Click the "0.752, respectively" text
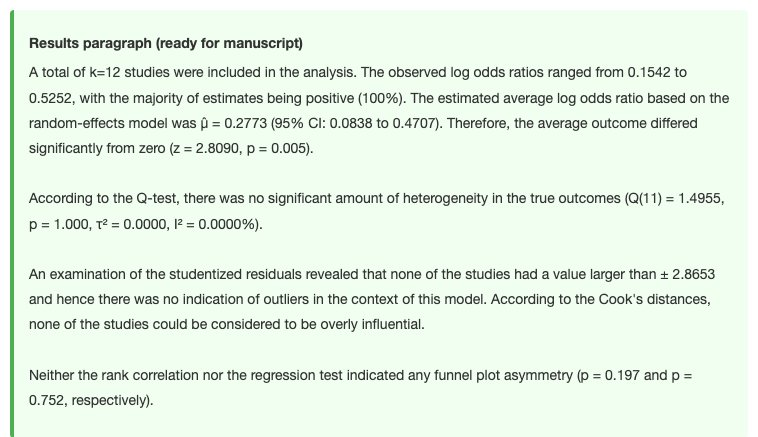Image resolution: width=758 pixels, height=437 pixels. point(88,401)
